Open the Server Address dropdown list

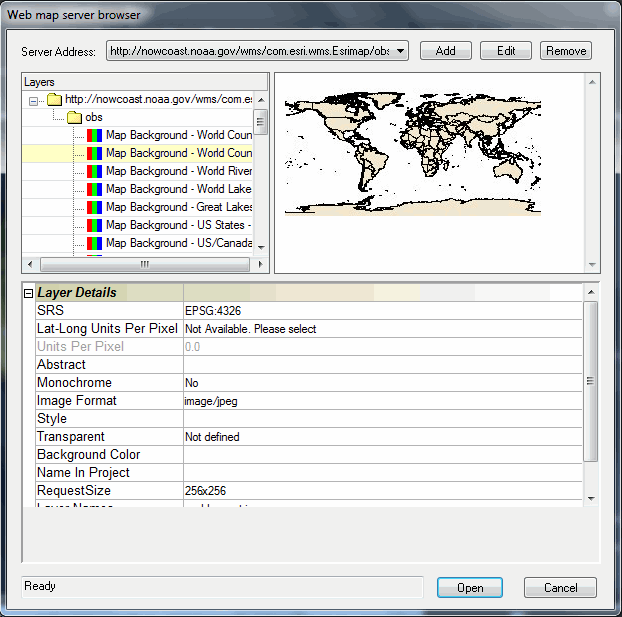pos(401,51)
